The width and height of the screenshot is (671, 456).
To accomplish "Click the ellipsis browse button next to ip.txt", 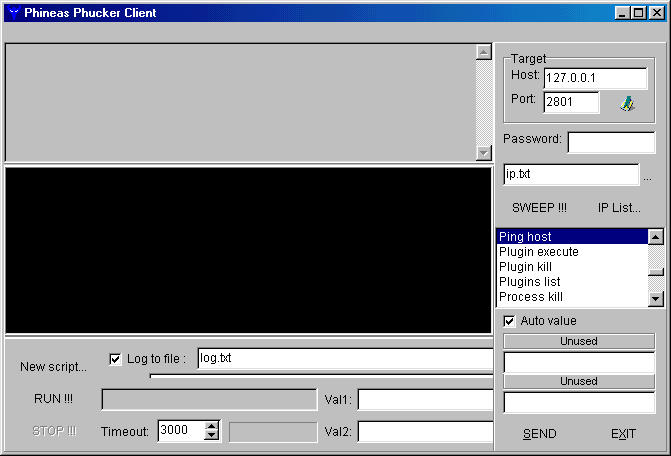I will click(647, 177).
